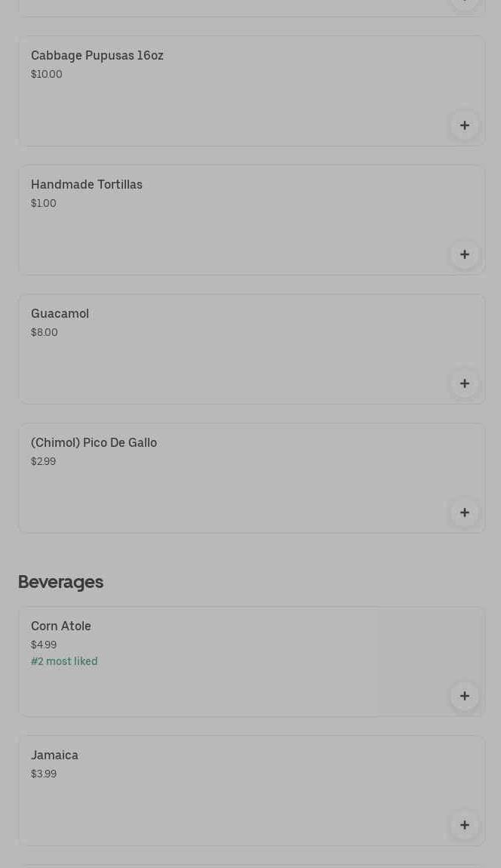Add Cabbage Pupusas 16oz with plus icon
Screen dimensions: 501x868
pyautogui.click(x=465, y=125)
